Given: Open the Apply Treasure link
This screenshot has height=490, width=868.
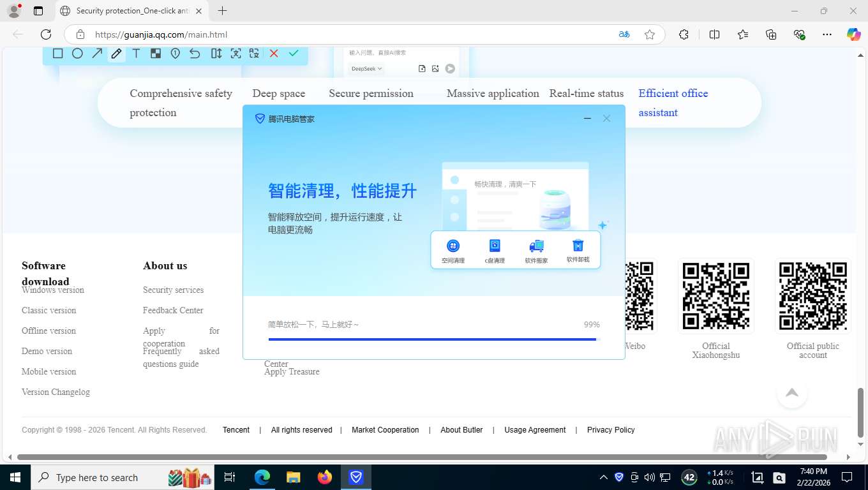Looking at the screenshot, I should pos(292,371).
